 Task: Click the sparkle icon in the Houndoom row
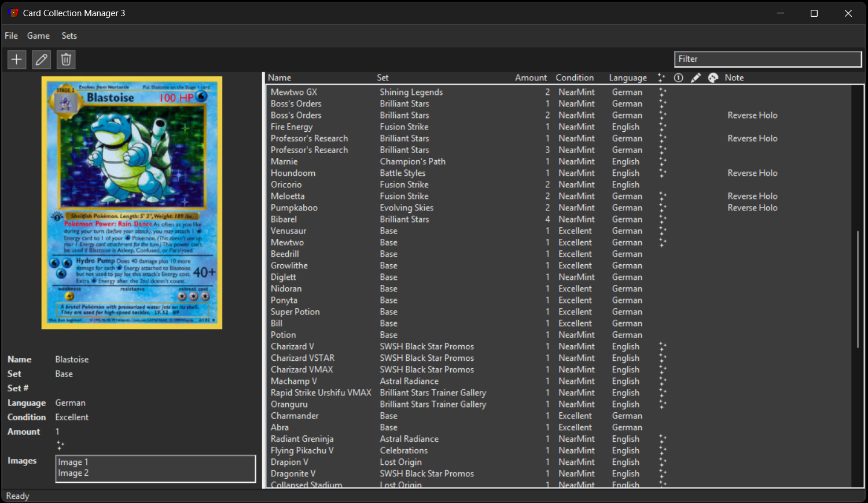[x=663, y=173]
